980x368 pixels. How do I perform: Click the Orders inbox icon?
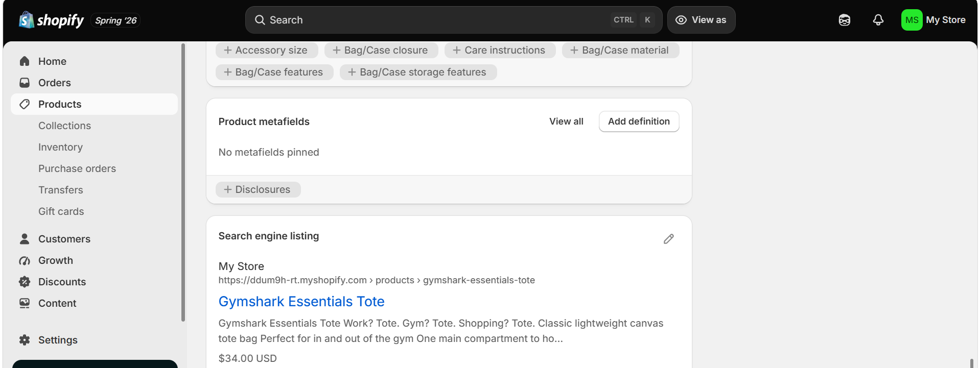click(25, 83)
